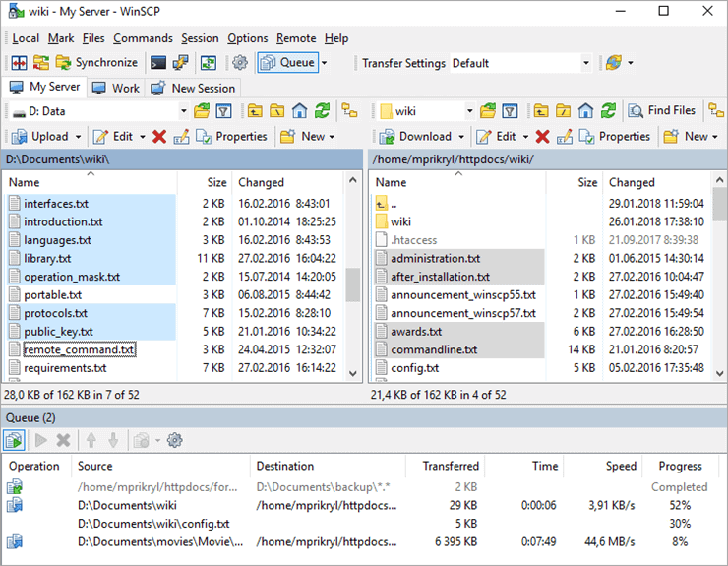Open the Commands menu

143,38
